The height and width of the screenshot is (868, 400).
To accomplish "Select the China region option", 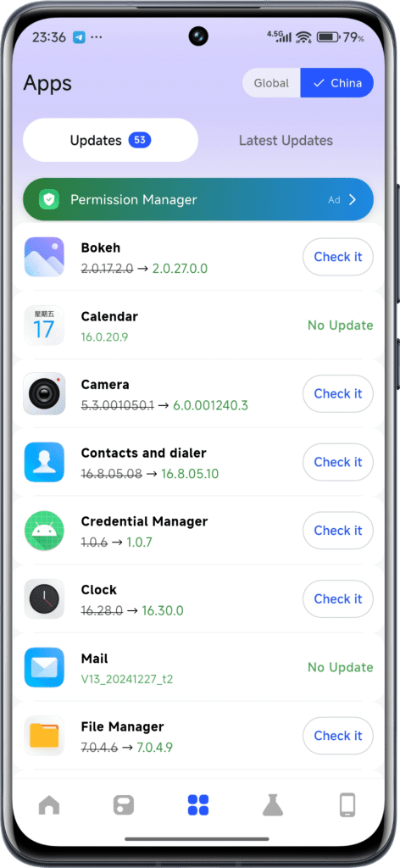I will [x=337, y=83].
